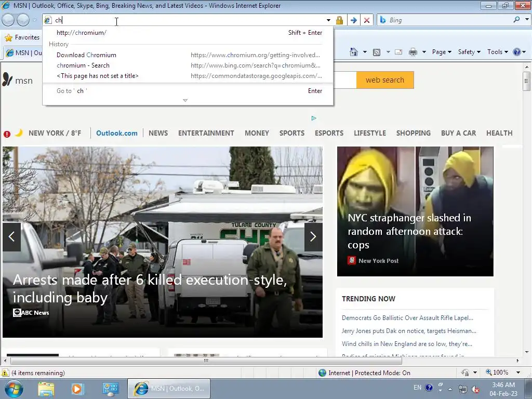Click the browser Forward button
Image resolution: width=532 pixels, height=399 pixels.
[23, 20]
